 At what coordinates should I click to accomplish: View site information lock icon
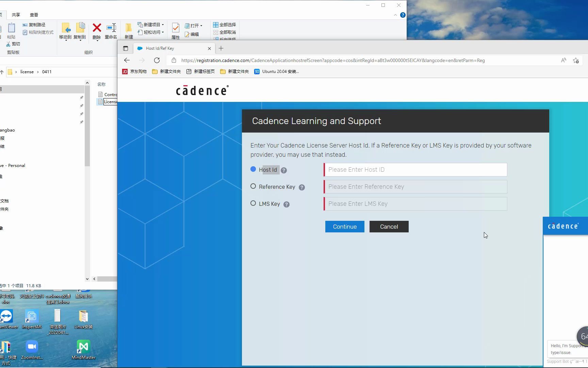174,60
